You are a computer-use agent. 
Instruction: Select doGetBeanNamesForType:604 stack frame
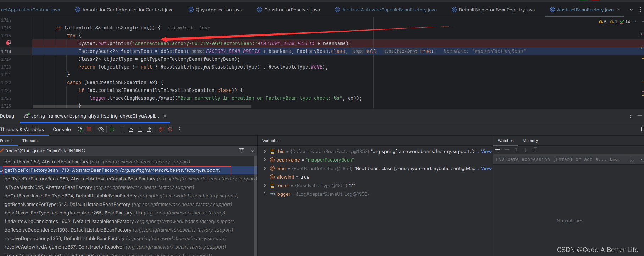coord(128,196)
